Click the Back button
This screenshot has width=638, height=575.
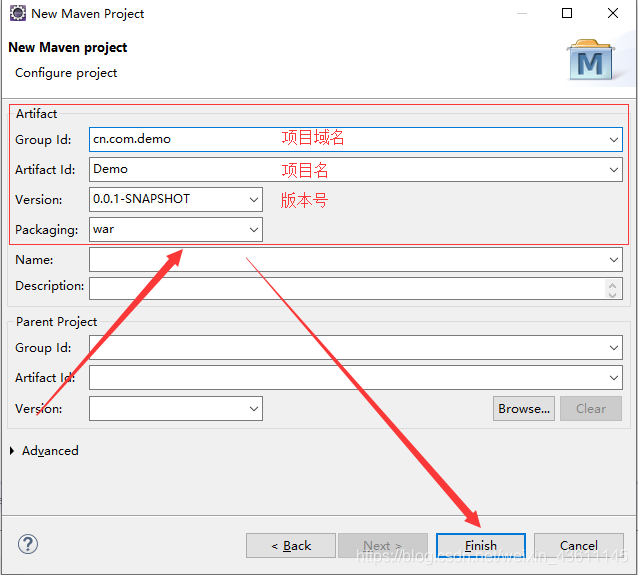(291, 545)
